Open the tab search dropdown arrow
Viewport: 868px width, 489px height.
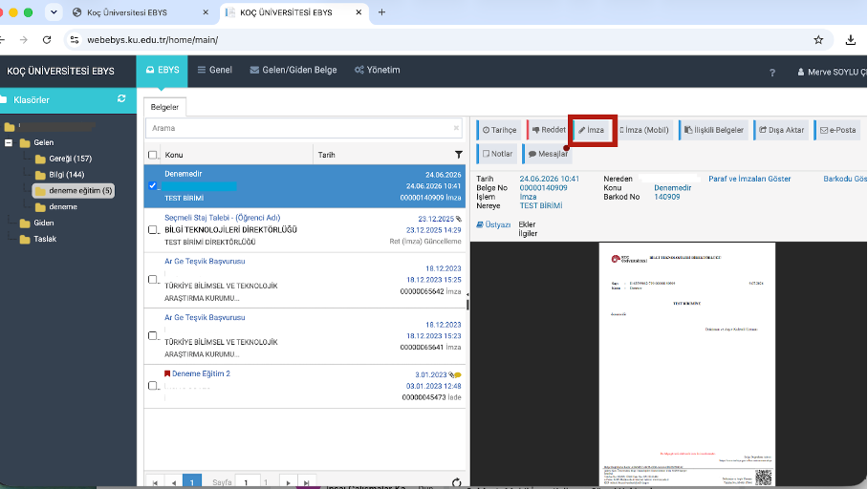54,12
